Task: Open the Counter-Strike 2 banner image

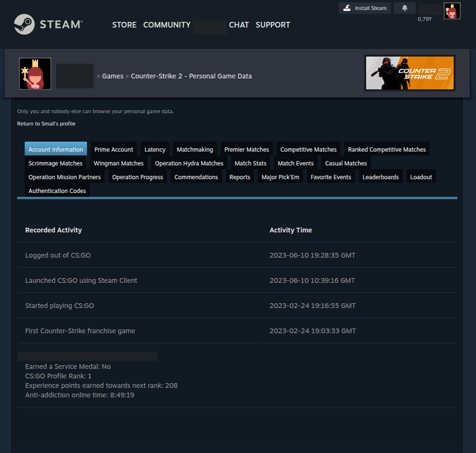Action: tap(410, 73)
